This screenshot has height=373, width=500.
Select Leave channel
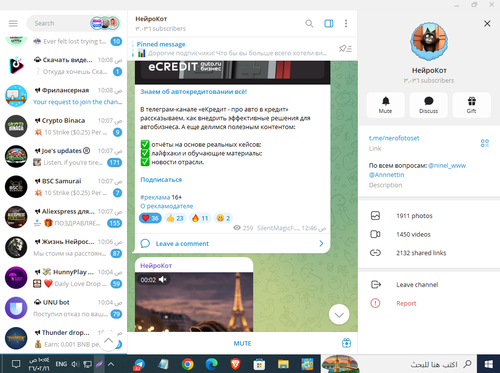(x=429, y=285)
